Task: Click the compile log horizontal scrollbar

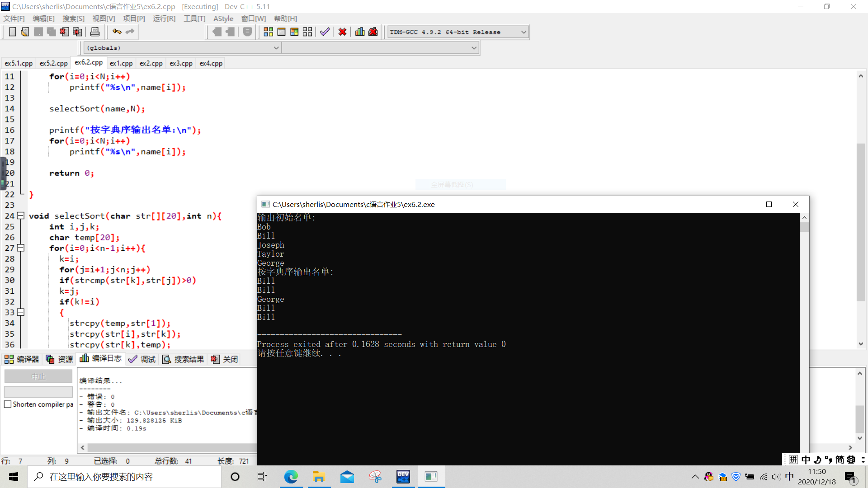Action: (172, 447)
